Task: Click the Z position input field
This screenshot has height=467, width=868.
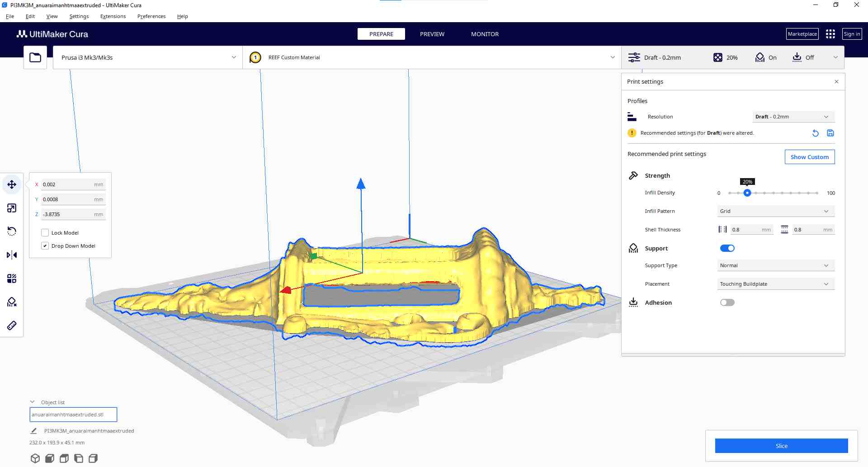Action: click(73, 214)
